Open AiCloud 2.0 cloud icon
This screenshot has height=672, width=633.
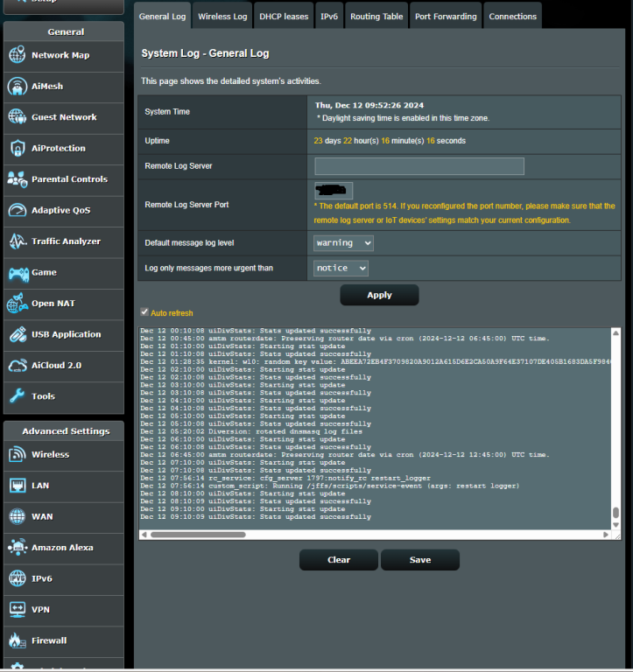[x=18, y=366]
